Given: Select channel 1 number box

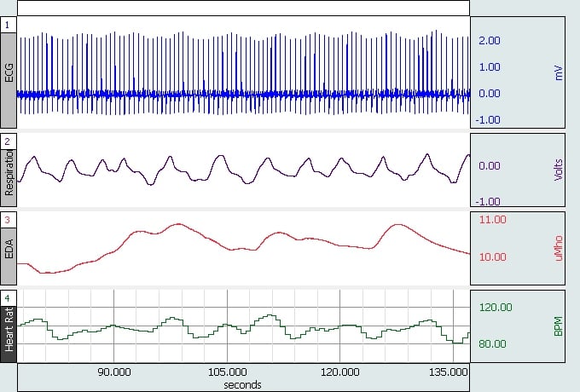Looking at the screenshot, I should 9,25.
